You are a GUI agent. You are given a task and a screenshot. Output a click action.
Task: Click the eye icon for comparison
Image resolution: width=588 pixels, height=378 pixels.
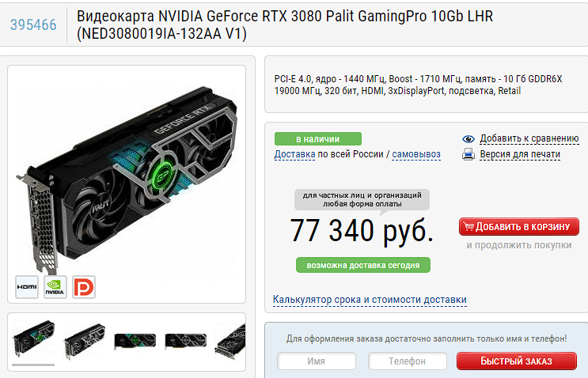[x=469, y=139]
